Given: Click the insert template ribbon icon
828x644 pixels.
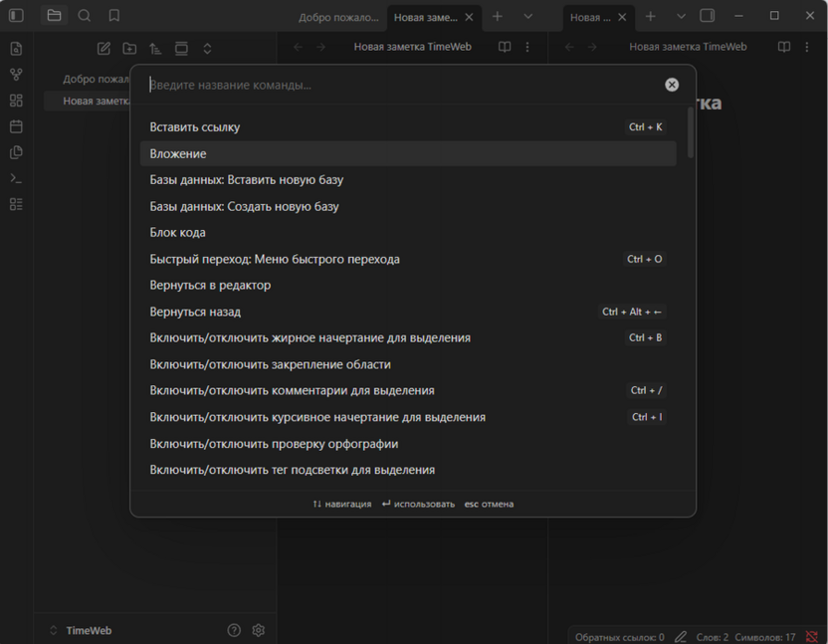Looking at the screenshot, I should pos(16,152).
